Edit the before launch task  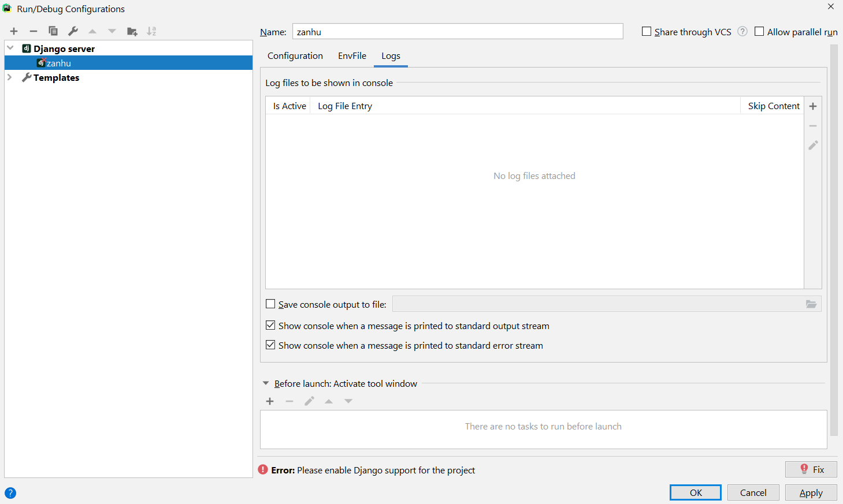coord(309,401)
